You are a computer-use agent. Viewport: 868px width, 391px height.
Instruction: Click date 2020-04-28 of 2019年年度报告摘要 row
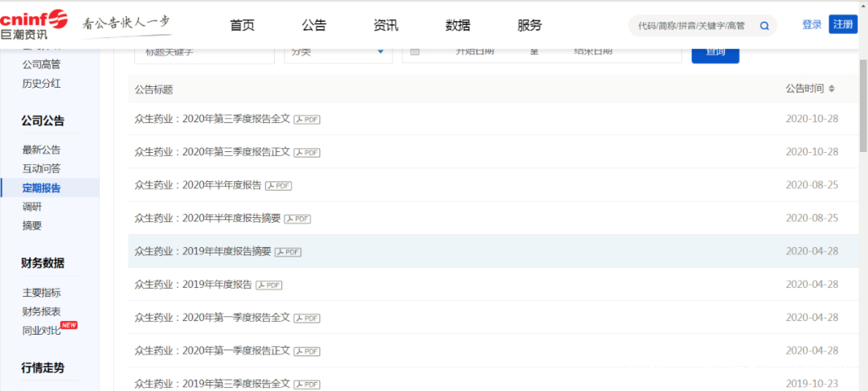tap(812, 252)
